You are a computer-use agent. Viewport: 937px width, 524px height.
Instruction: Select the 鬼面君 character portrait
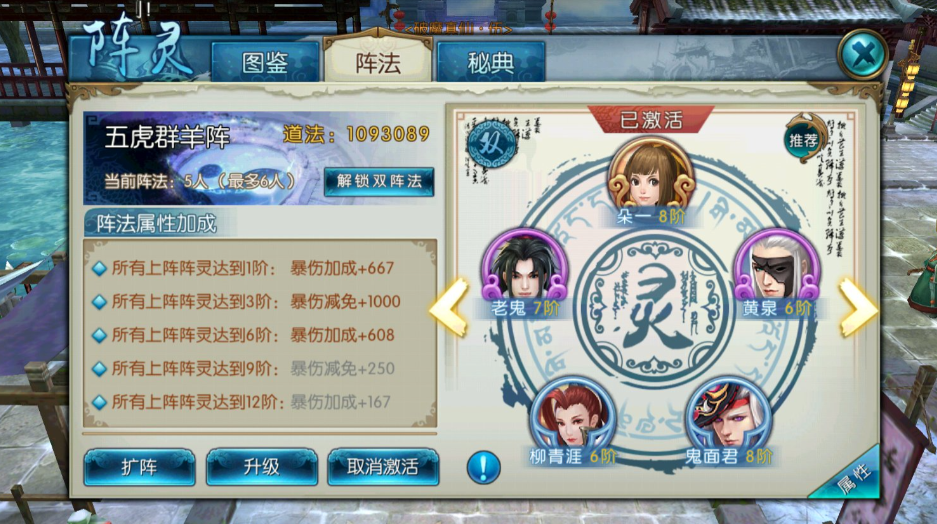tap(728, 413)
